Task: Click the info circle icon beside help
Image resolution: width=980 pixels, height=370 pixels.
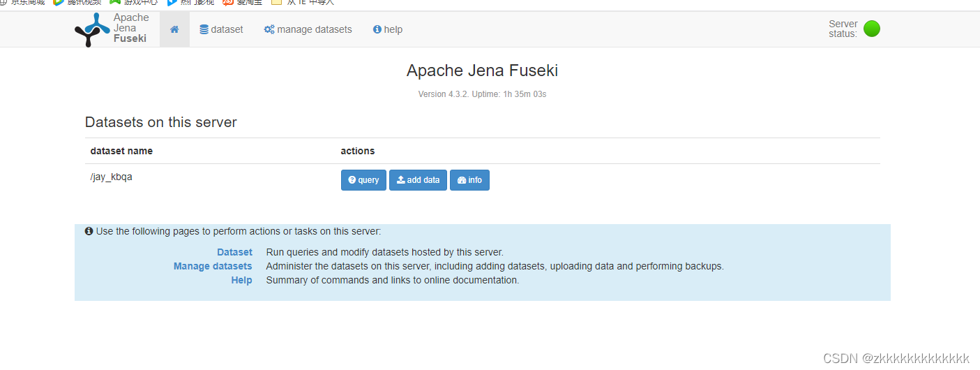Action: pos(377,29)
